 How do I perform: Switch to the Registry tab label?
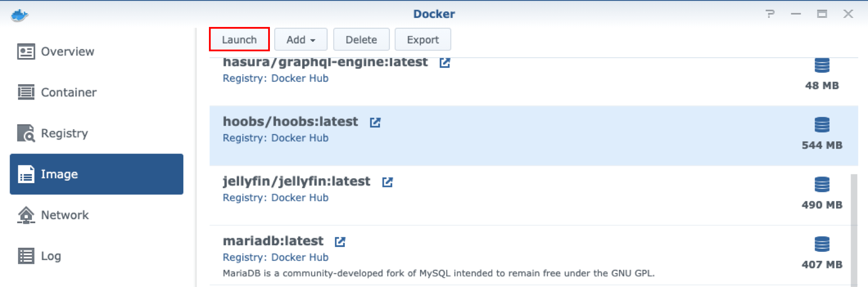pos(64,133)
